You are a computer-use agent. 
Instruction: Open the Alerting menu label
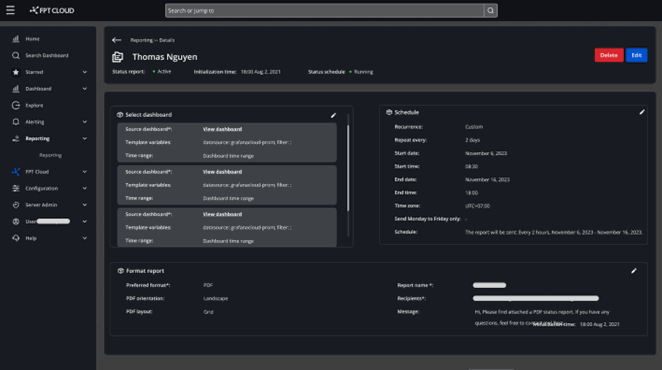(35, 122)
